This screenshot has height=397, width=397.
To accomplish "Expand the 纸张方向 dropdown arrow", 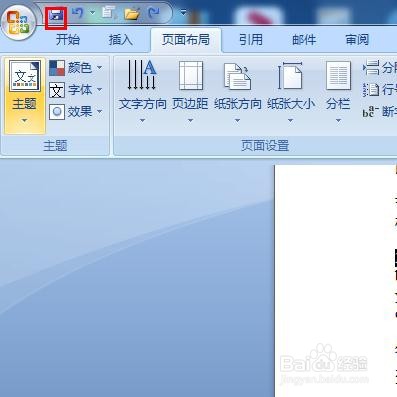I will pos(237,120).
